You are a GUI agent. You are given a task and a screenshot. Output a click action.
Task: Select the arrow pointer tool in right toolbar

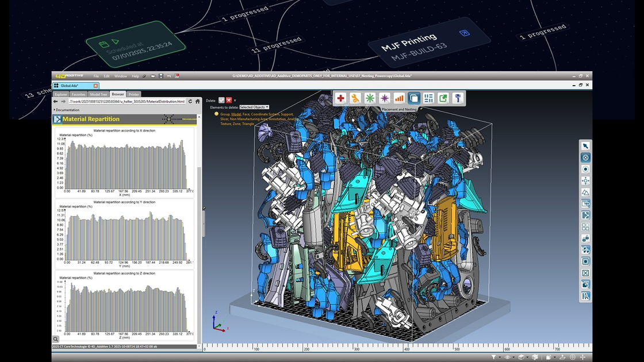tap(585, 146)
